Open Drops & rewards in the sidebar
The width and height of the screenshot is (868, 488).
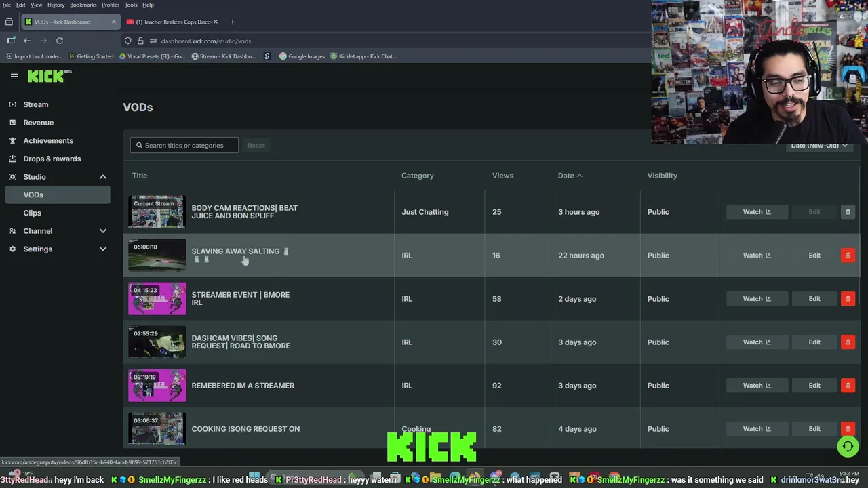(52, 159)
